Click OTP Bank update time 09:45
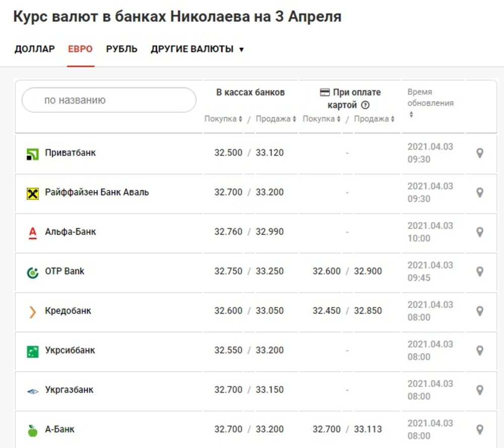 pos(419,278)
